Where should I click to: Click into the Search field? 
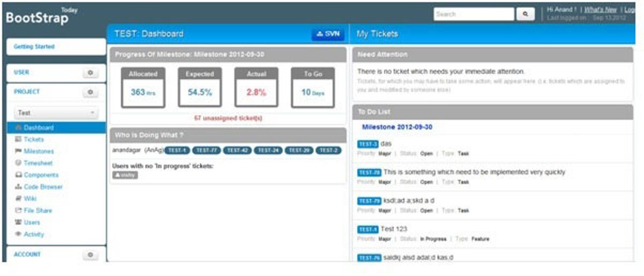[473, 14]
